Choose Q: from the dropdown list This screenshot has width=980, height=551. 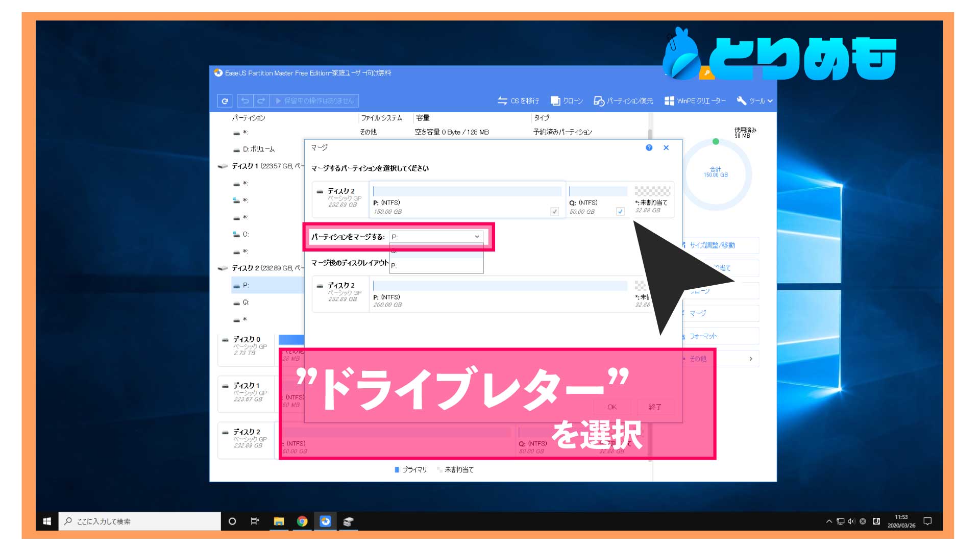pyautogui.click(x=436, y=251)
